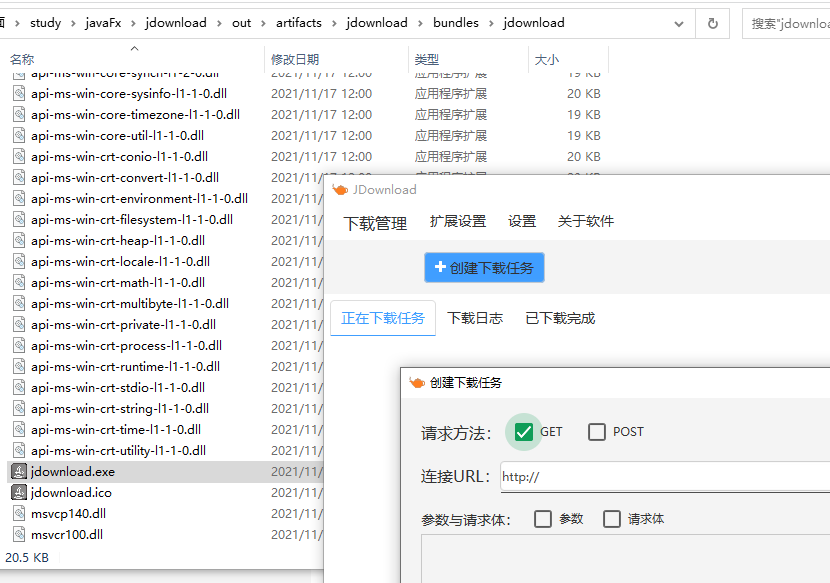Screen dimensions: 830x583
Task: Click icon of api-ms-win-crt-convert-l1-1-0.dll
Action: pyautogui.click(x=19, y=177)
